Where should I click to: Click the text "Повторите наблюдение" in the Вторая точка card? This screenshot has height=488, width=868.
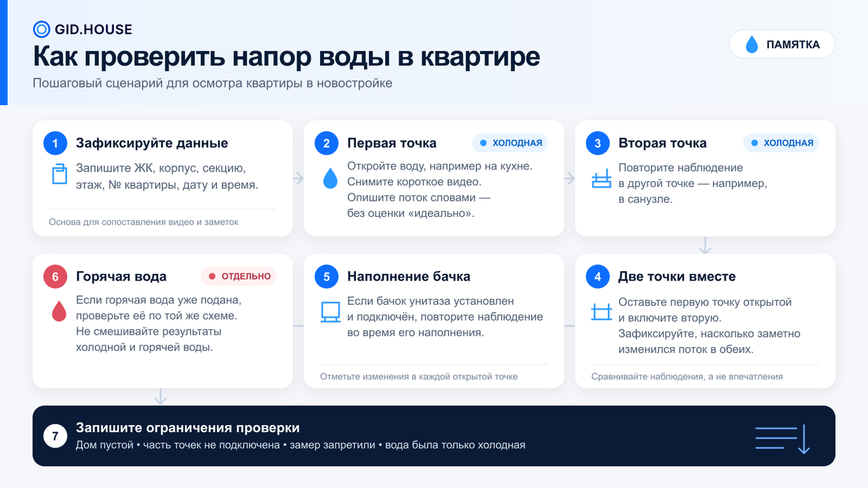point(681,167)
